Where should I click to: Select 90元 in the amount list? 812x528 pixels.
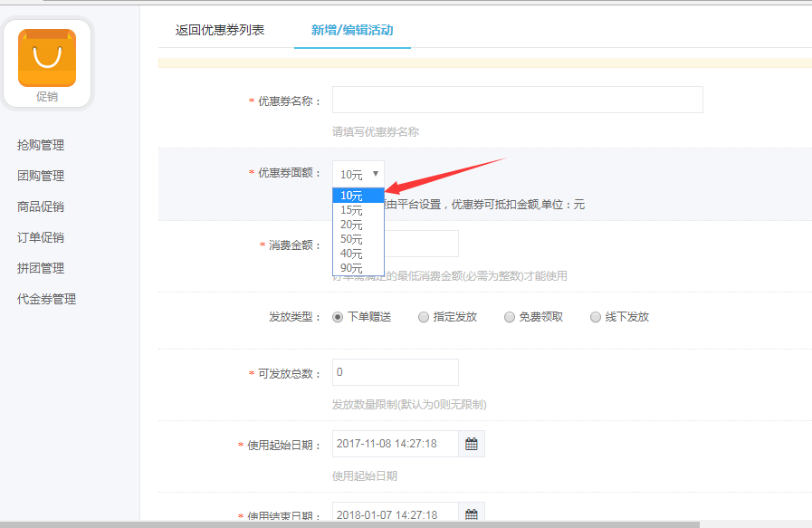[352, 268]
